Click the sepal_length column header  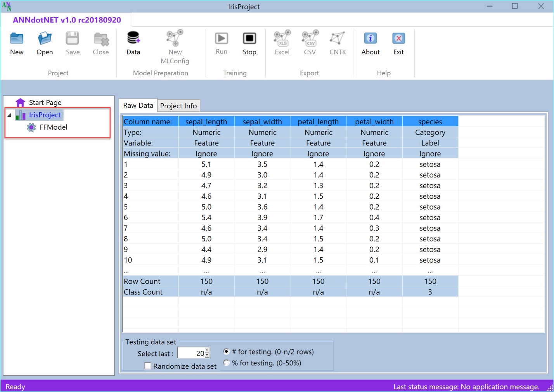[x=206, y=121]
